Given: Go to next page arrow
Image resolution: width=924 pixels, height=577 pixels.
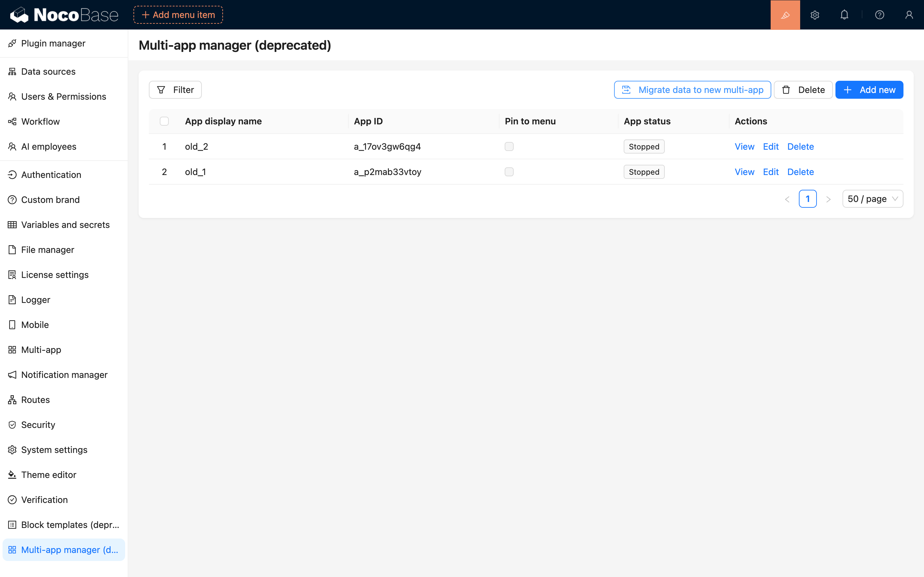Looking at the screenshot, I should click(x=828, y=199).
